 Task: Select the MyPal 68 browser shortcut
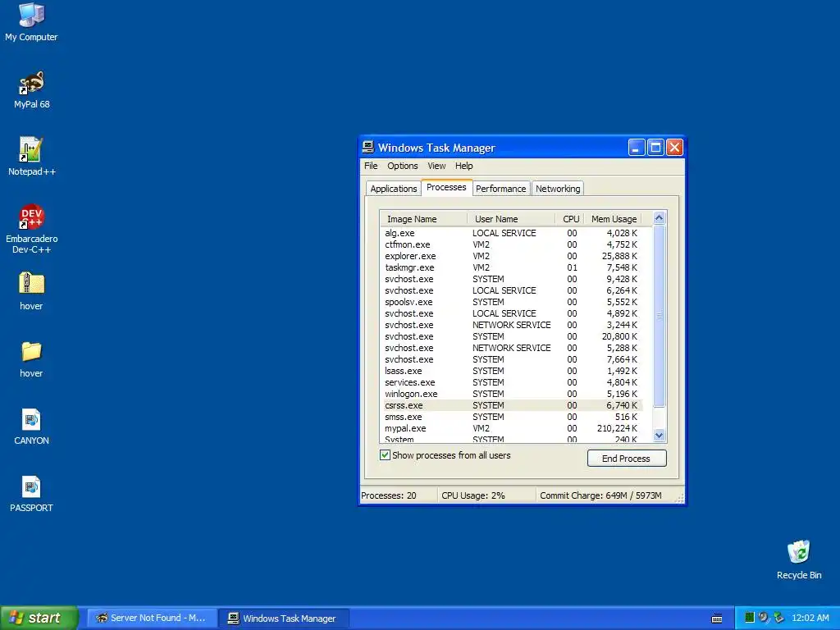click(31, 89)
